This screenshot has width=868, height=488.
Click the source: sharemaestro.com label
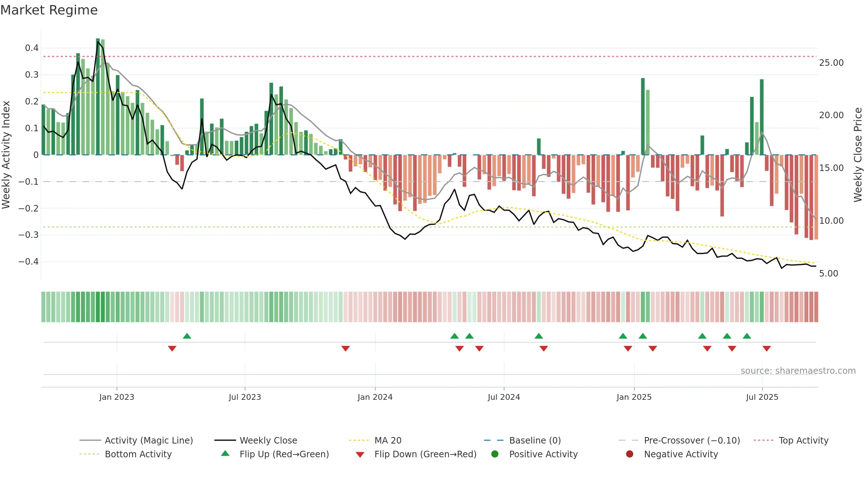(x=798, y=371)
